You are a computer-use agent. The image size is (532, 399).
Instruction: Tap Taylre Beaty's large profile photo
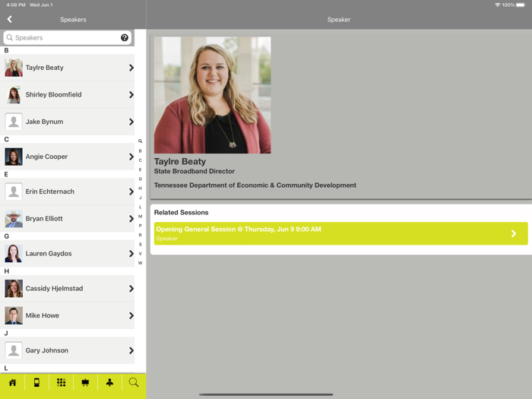click(x=212, y=95)
